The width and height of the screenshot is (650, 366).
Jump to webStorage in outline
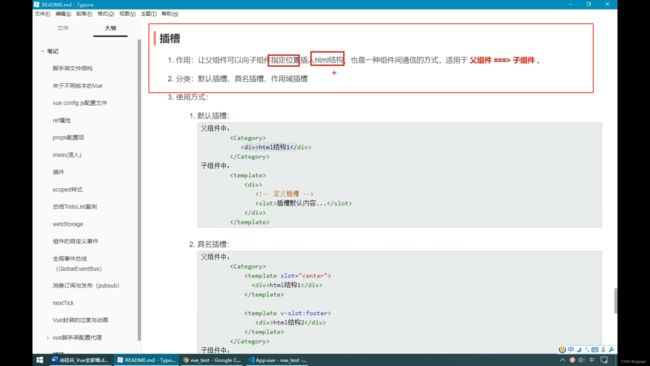pyautogui.click(x=68, y=224)
